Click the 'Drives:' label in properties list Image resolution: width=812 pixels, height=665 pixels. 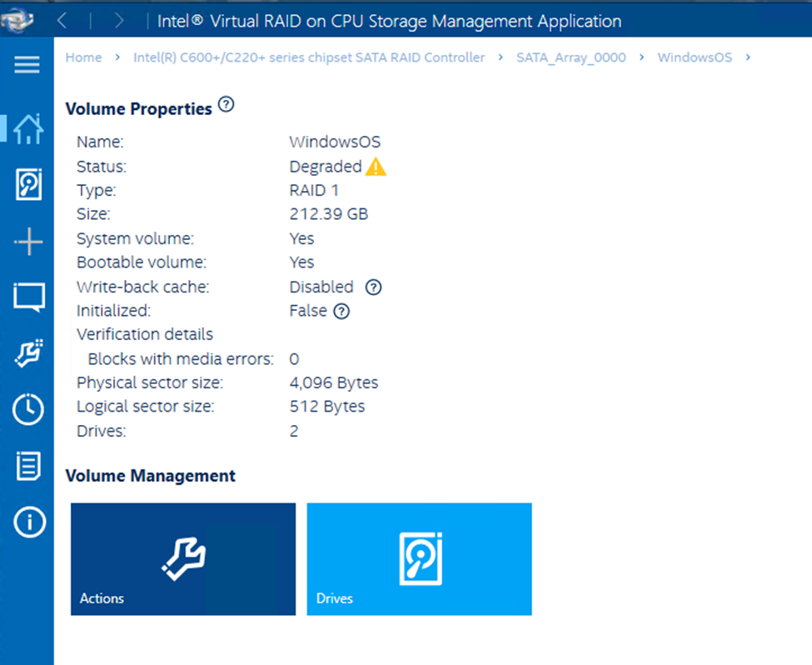[102, 431]
